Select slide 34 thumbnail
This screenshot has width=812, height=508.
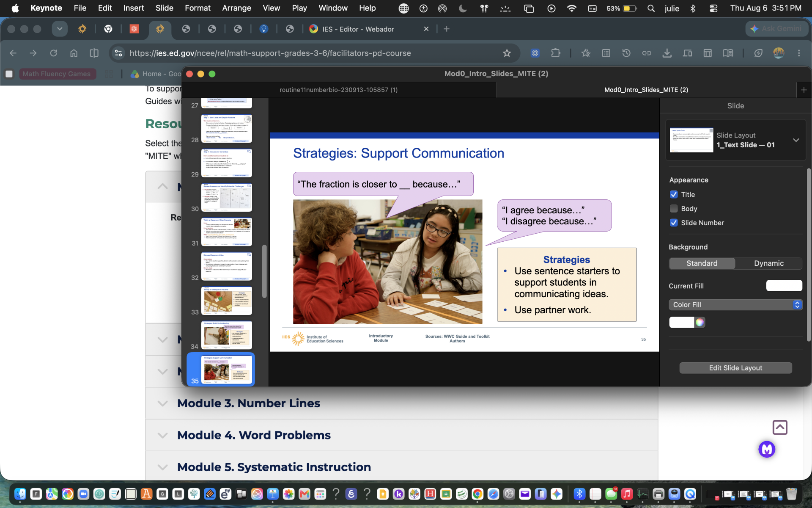click(x=227, y=335)
